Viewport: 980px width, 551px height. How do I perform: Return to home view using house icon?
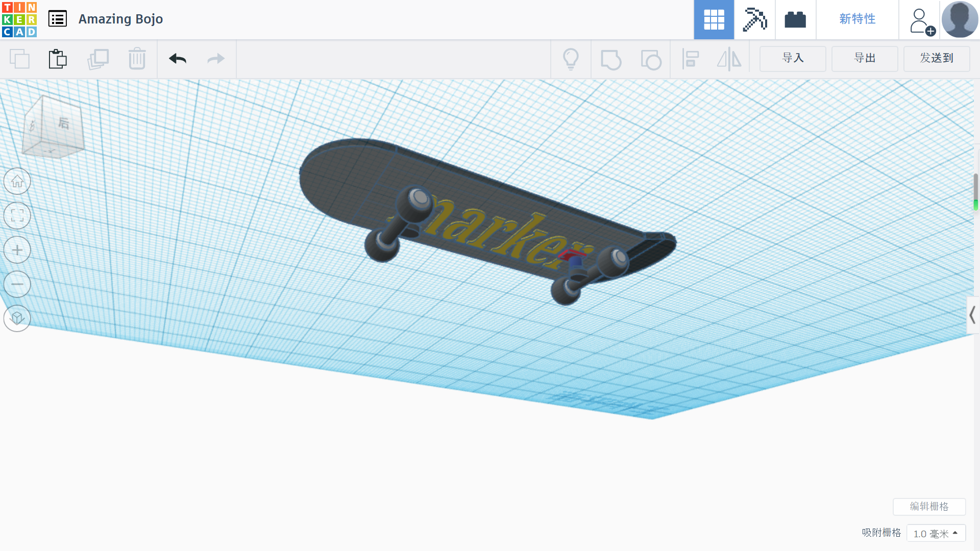tap(17, 181)
